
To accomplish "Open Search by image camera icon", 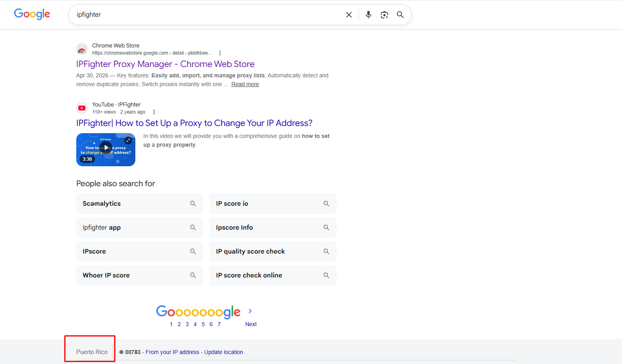I will coord(384,15).
